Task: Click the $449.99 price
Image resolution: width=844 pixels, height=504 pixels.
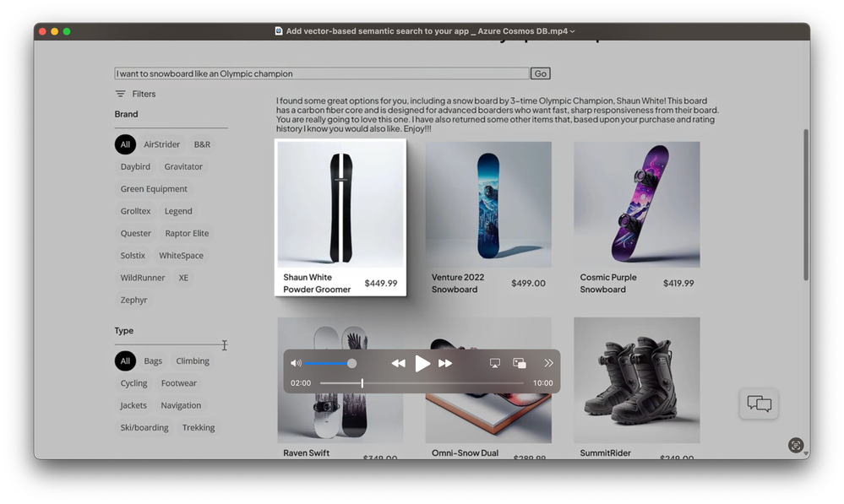Action: (381, 284)
